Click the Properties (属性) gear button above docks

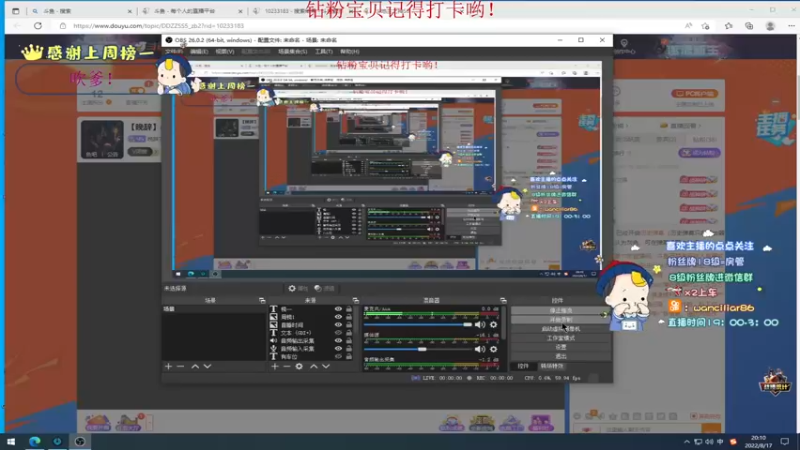pyautogui.click(x=298, y=288)
